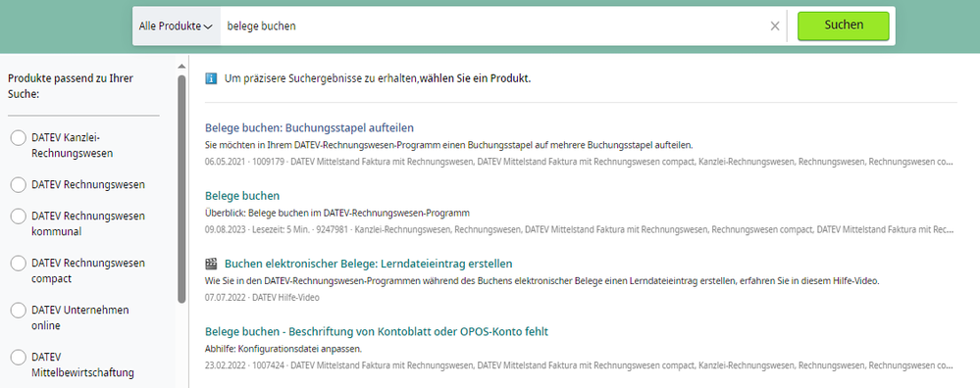Open the 'Belege buchen' overview article

point(242,196)
